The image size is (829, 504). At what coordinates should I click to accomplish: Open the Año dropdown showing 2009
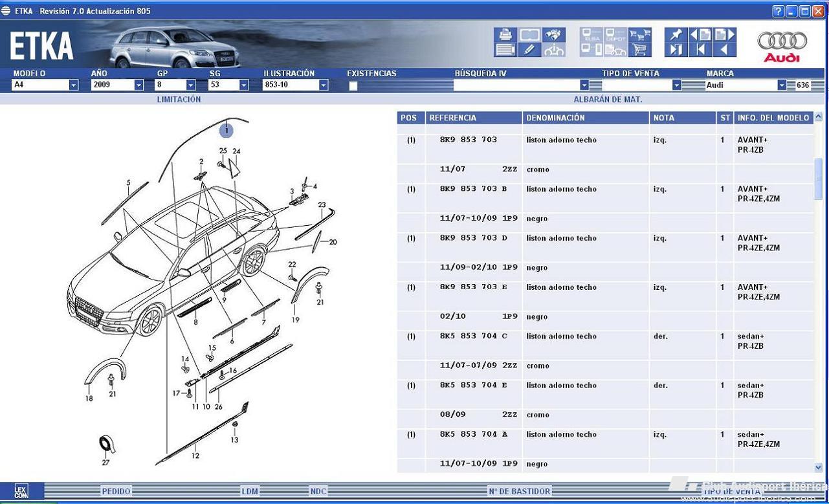coord(138,85)
